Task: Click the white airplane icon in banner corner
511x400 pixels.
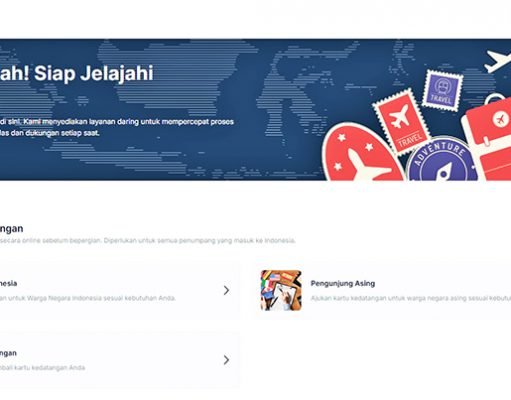Action: (498, 61)
